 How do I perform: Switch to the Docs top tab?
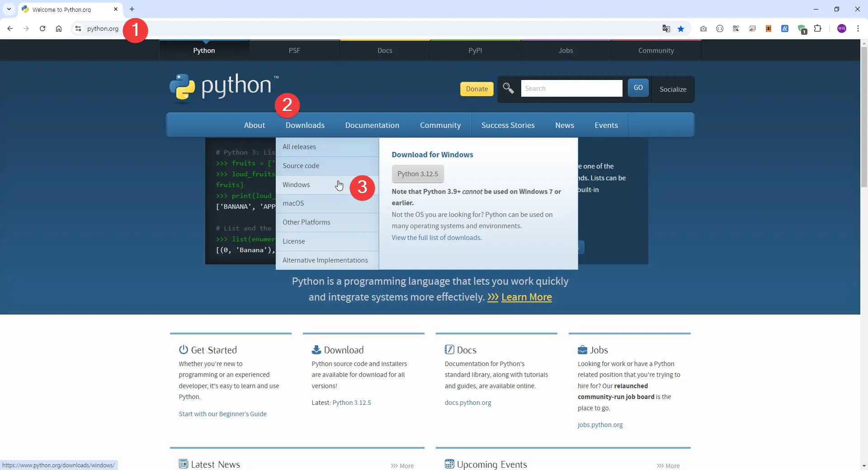385,50
